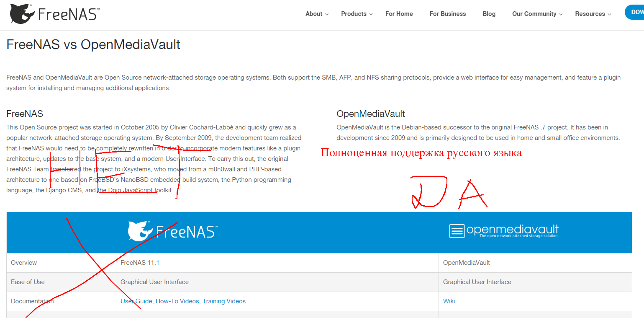The height and width of the screenshot is (318, 644).
Task: Open the About menu
Action: coord(314,14)
